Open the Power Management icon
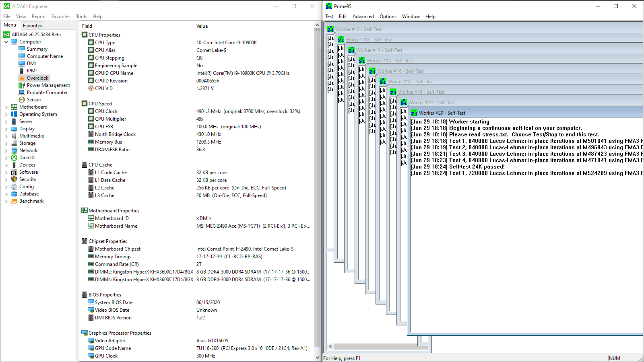Image resolution: width=644 pixels, height=362 pixels. [22, 85]
